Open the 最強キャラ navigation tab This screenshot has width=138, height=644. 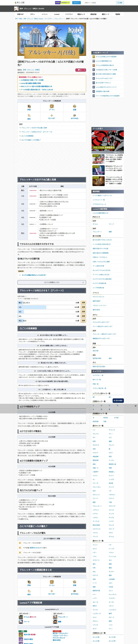(81, 14)
